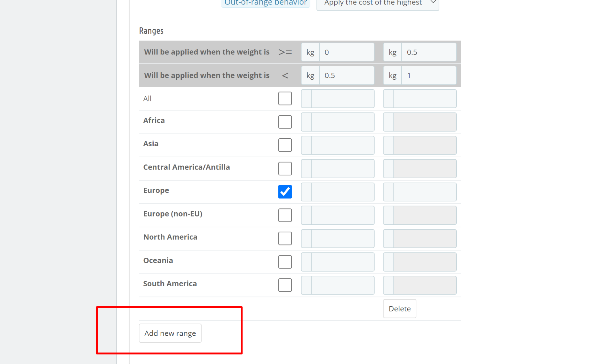Click the Europe price field for second range
The width and height of the screenshot is (612, 364).
[x=425, y=192]
